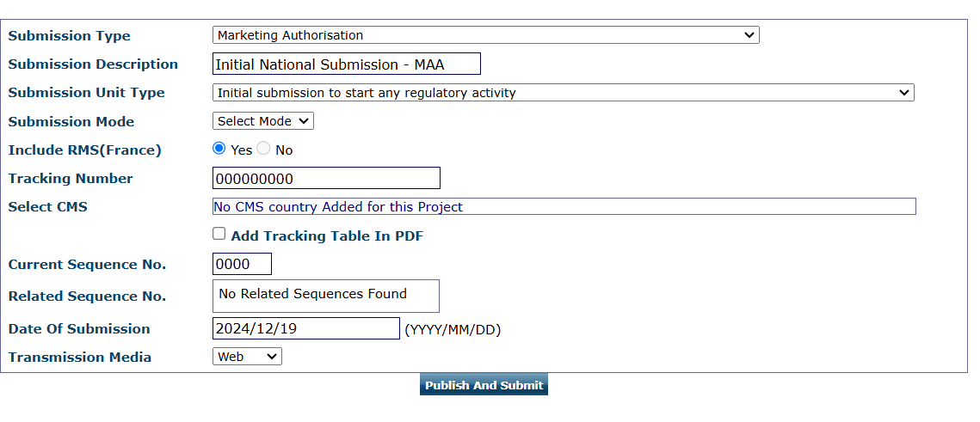Click the Yes label beside the radio button

tap(242, 150)
